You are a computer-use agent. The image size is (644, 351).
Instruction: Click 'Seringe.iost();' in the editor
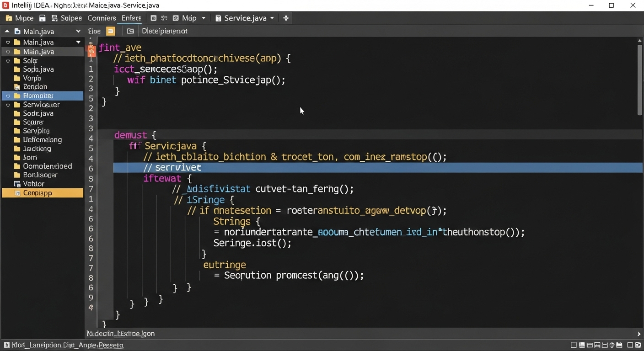pos(252,243)
